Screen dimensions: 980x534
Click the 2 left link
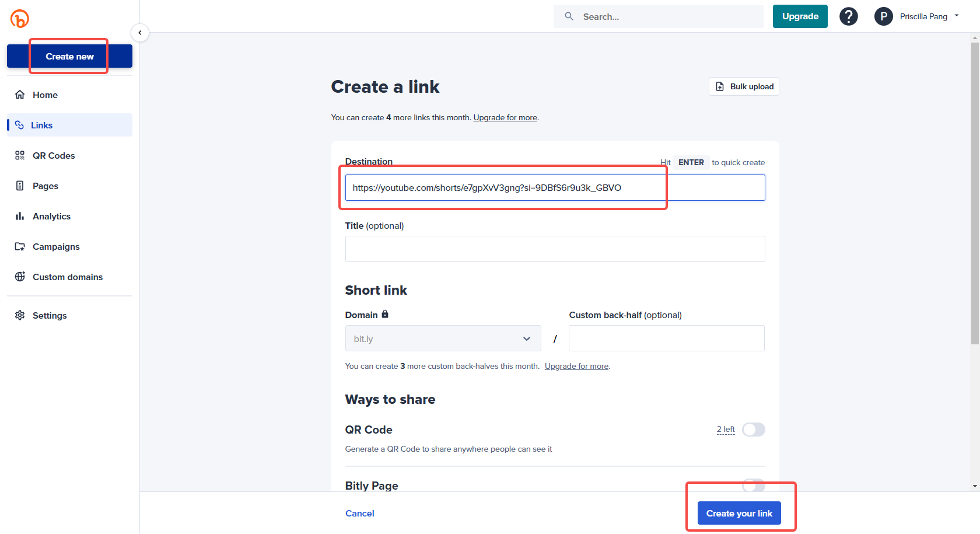pos(726,430)
